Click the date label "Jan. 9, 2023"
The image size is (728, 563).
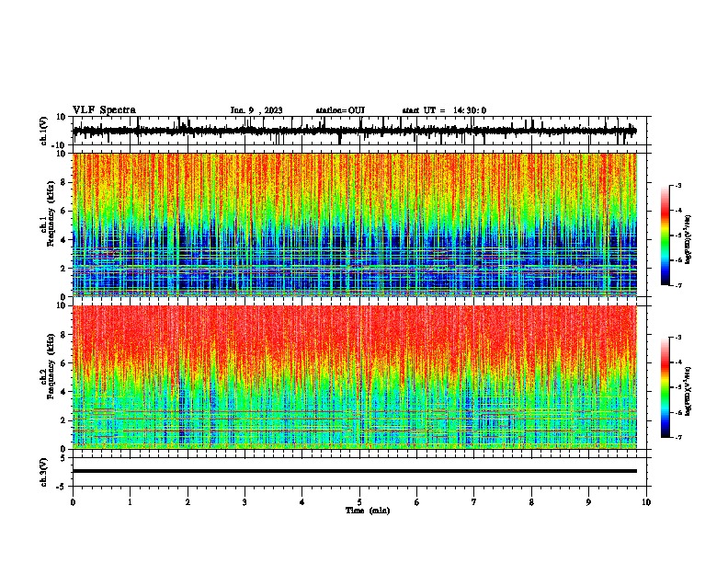coord(256,110)
